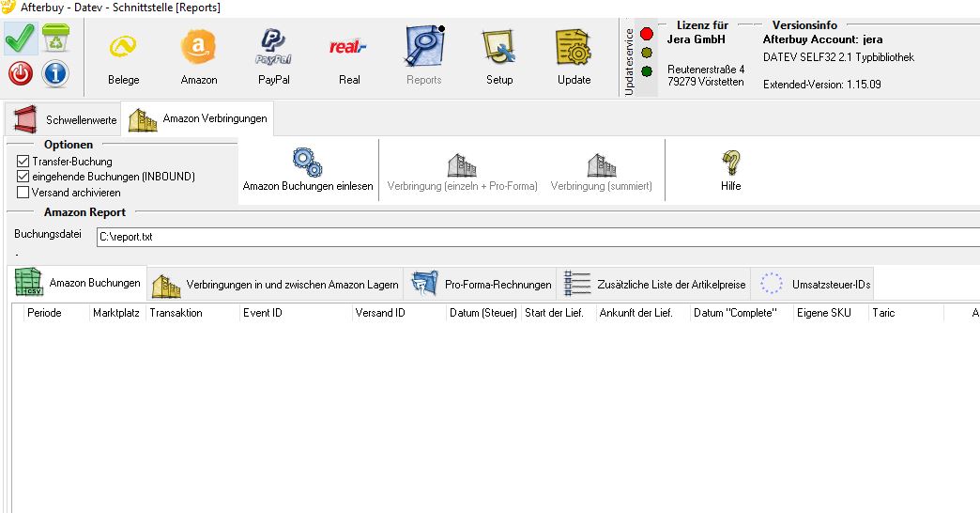
Task: Open the Update module
Action: click(574, 57)
